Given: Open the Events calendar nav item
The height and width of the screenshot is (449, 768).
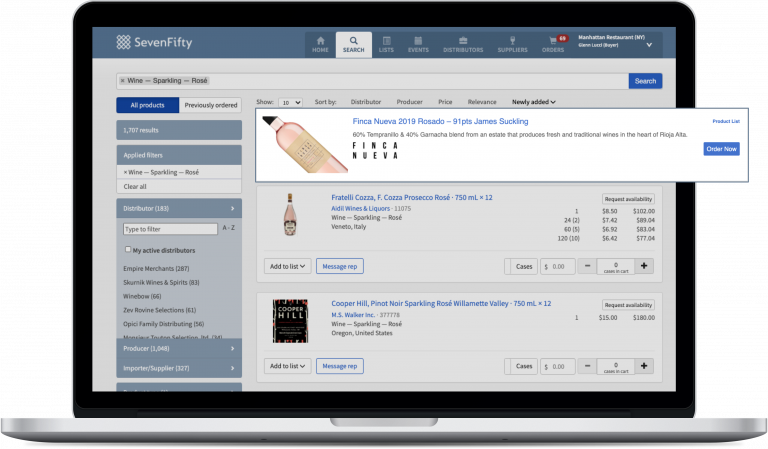Looking at the screenshot, I should pyautogui.click(x=418, y=44).
